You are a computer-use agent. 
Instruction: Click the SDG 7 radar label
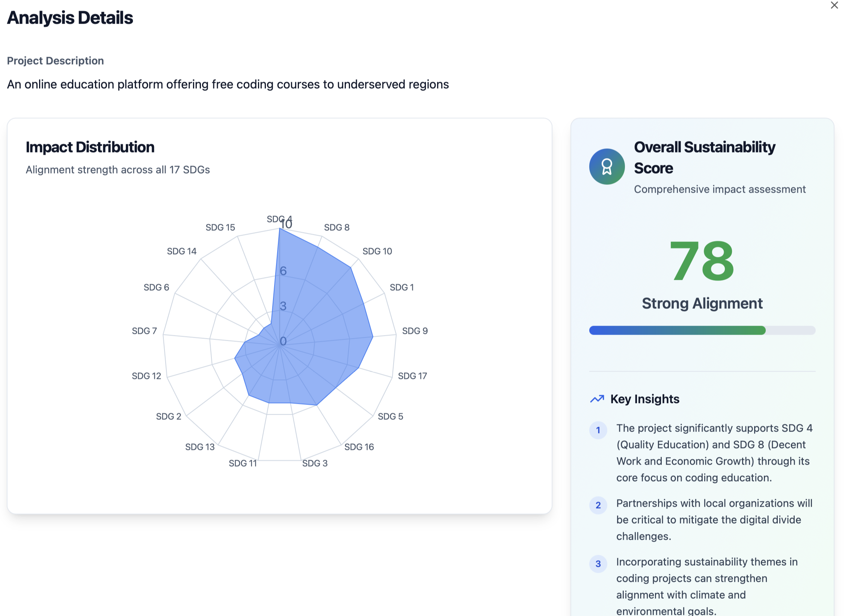[x=144, y=331]
